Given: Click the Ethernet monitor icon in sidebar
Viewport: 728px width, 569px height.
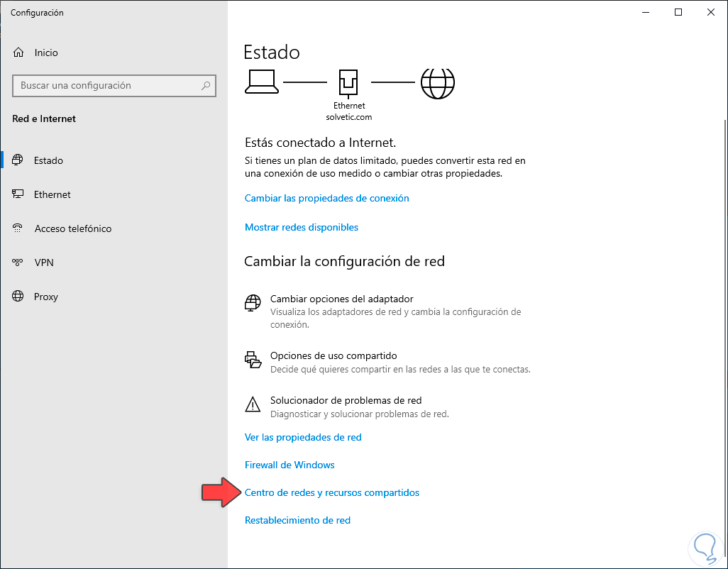Looking at the screenshot, I should pos(18,194).
